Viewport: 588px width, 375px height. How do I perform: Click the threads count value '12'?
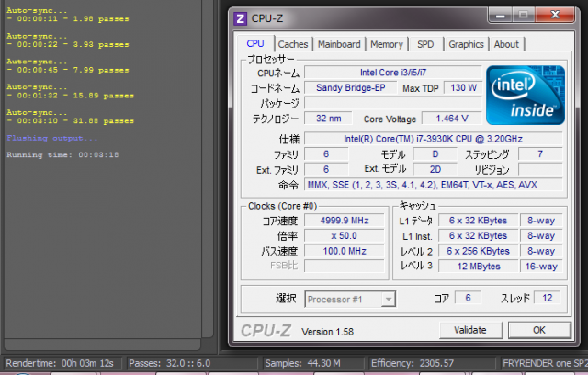pyautogui.click(x=548, y=298)
